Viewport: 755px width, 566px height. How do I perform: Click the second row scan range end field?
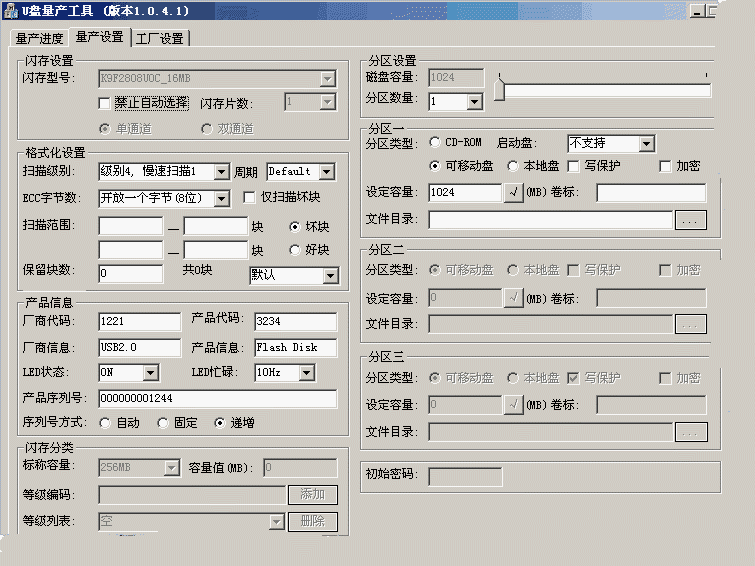[x=216, y=250]
